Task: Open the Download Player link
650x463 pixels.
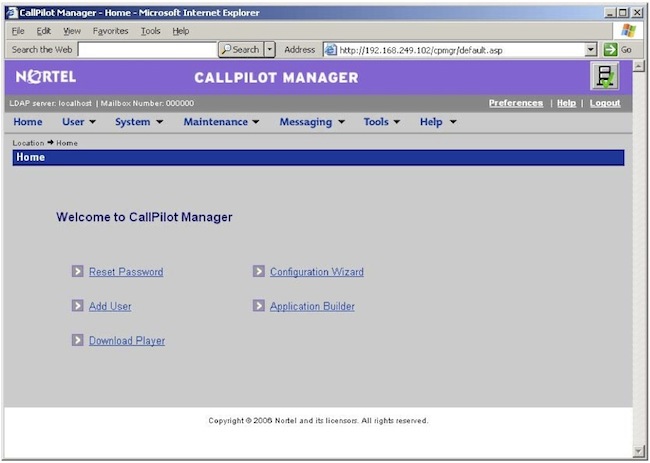Action: click(x=127, y=341)
